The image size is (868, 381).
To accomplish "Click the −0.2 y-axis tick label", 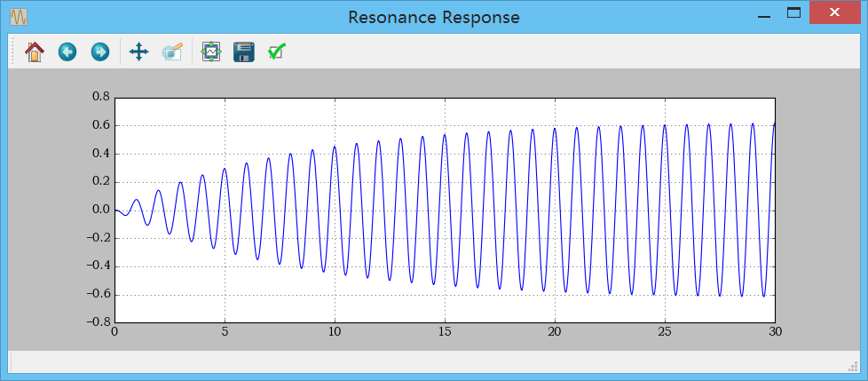I will coord(97,238).
